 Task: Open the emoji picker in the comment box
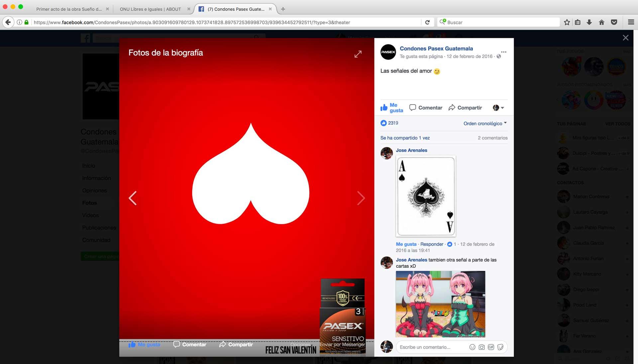pyautogui.click(x=472, y=347)
